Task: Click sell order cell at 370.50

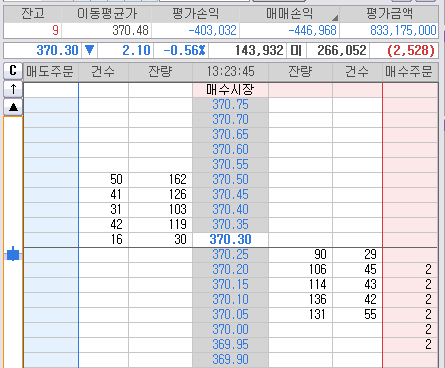Action: (51, 180)
